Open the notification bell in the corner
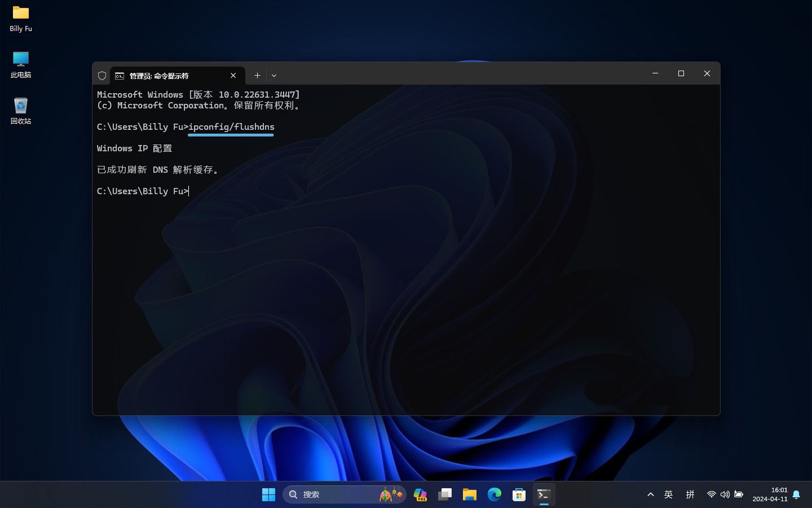The image size is (812, 508). click(796, 494)
